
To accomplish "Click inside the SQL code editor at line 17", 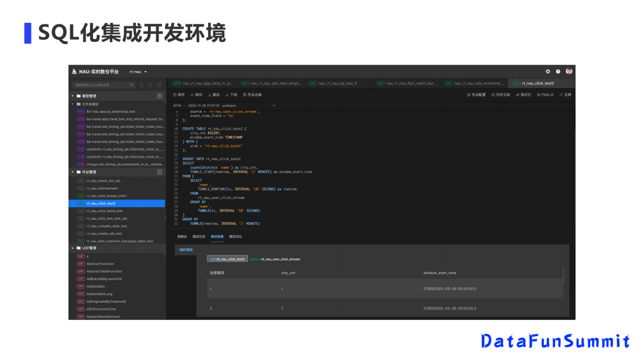I will coord(212,159).
